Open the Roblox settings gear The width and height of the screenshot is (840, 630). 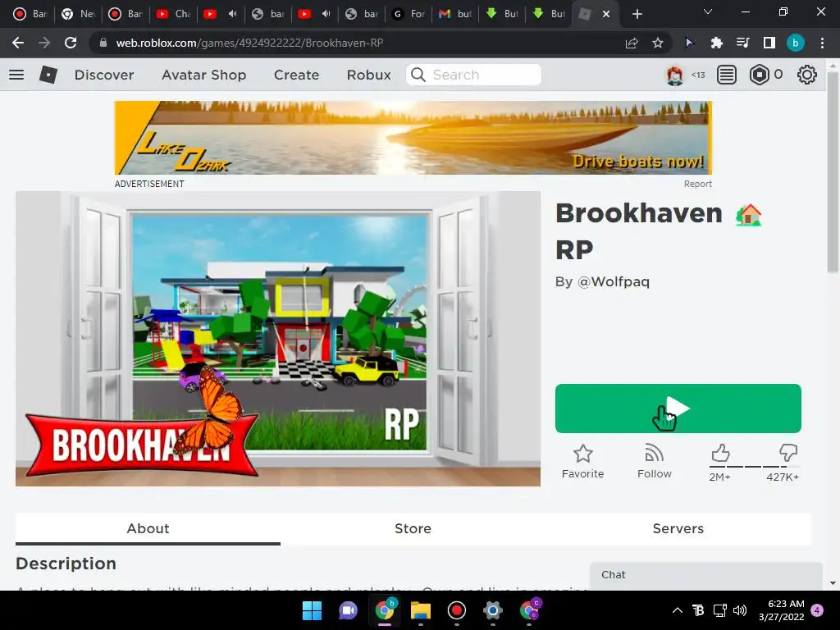(x=807, y=75)
